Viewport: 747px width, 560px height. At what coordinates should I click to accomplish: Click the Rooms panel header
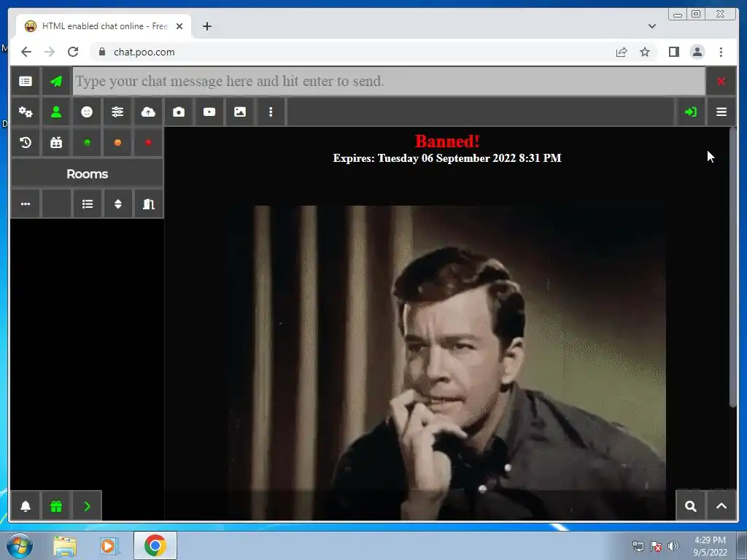[88, 174]
